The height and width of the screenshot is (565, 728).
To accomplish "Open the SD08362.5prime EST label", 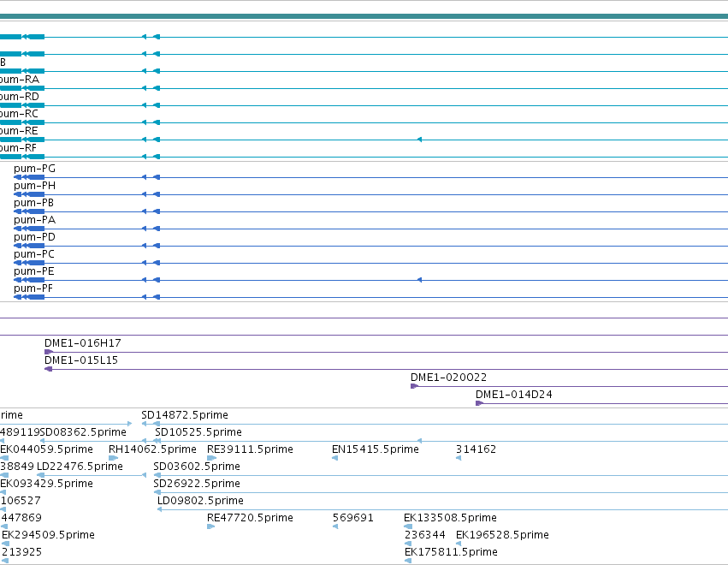I will pyautogui.click(x=83, y=432).
